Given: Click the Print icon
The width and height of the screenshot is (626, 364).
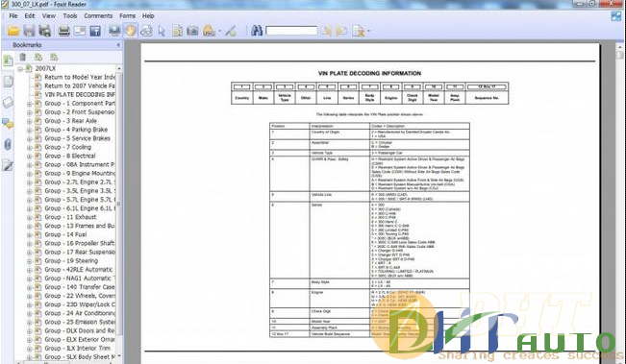Looking at the screenshot, I should point(63,31).
